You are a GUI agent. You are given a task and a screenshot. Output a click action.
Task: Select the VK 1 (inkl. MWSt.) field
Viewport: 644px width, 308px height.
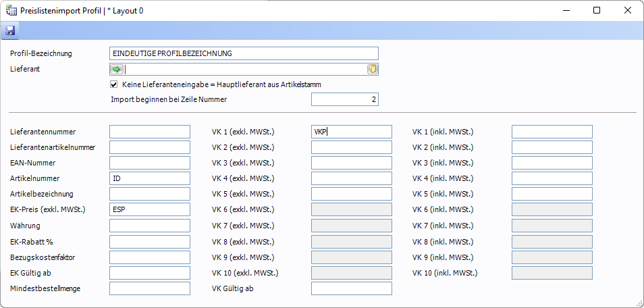coord(552,132)
